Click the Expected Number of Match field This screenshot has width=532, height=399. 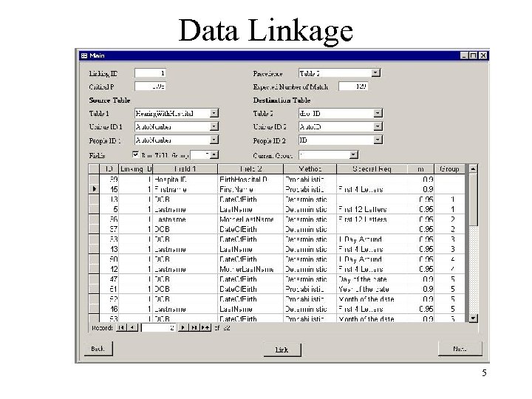click(x=353, y=86)
